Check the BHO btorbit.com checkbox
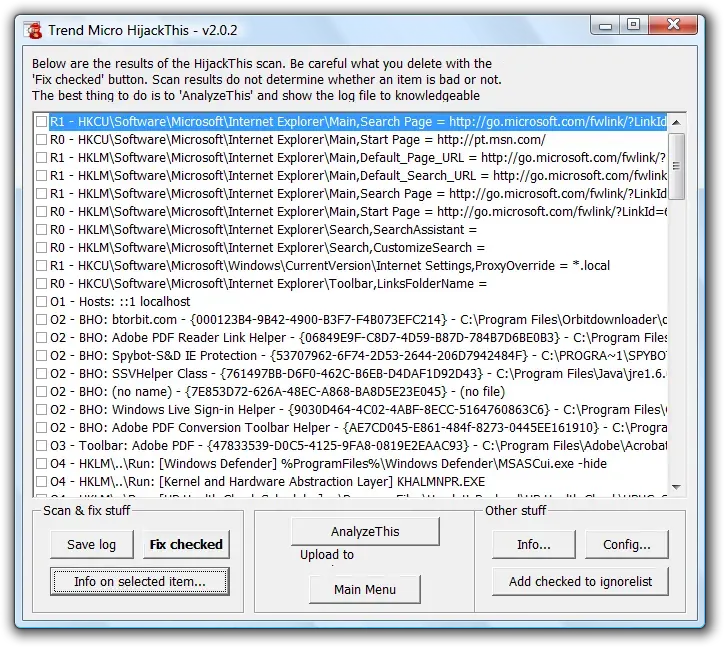The image size is (724, 647). click(x=42, y=320)
